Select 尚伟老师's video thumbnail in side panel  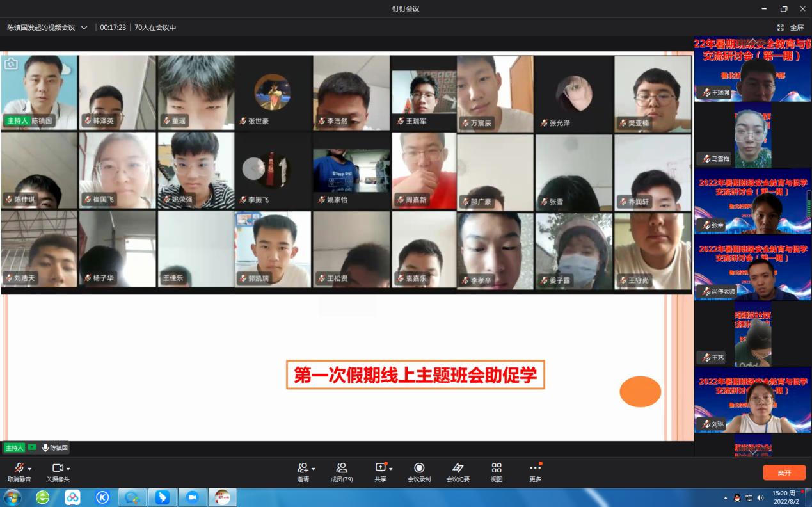click(x=752, y=268)
